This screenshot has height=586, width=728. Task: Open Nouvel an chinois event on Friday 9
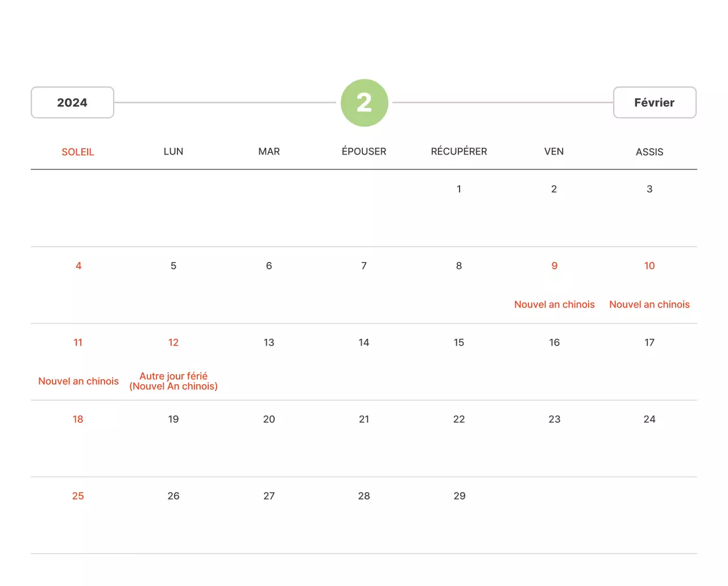point(554,305)
